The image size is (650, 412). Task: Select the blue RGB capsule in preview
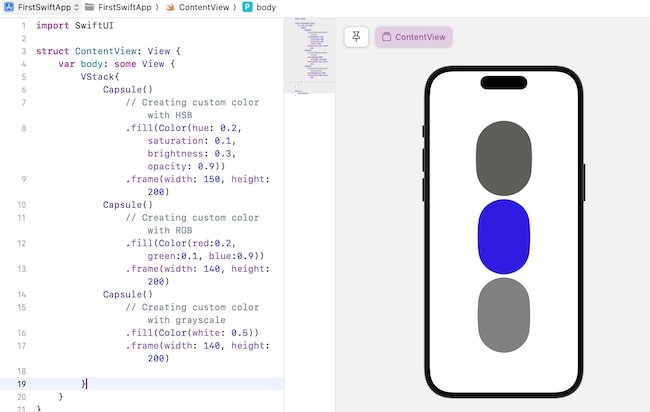tap(503, 237)
